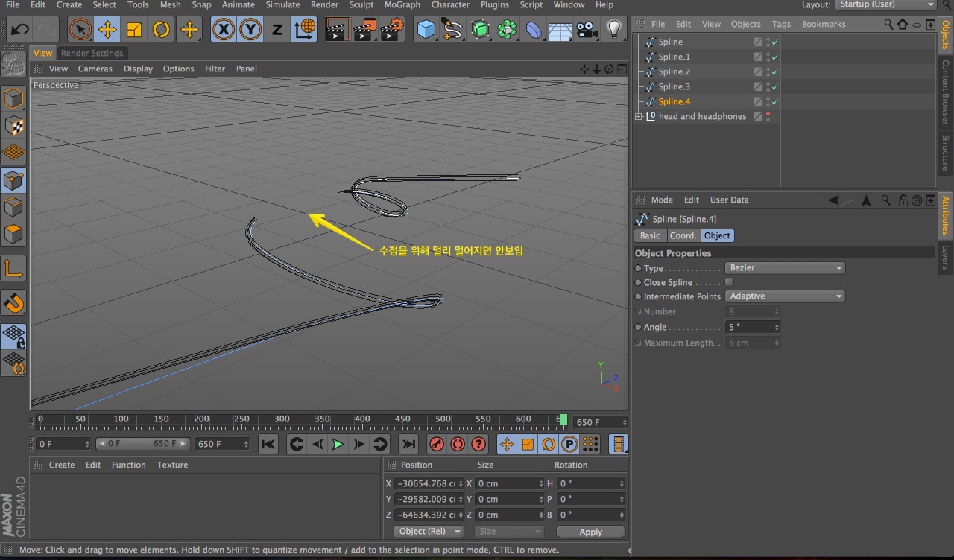954x560 pixels.
Task: Open Intermediate Points dropdown Adaptive
Action: pyautogui.click(x=786, y=296)
